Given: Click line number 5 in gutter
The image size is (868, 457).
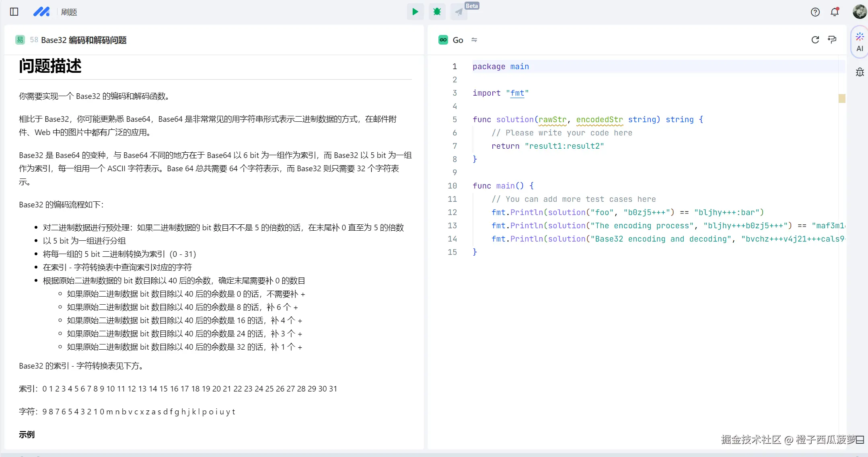Looking at the screenshot, I should (455, 119).
